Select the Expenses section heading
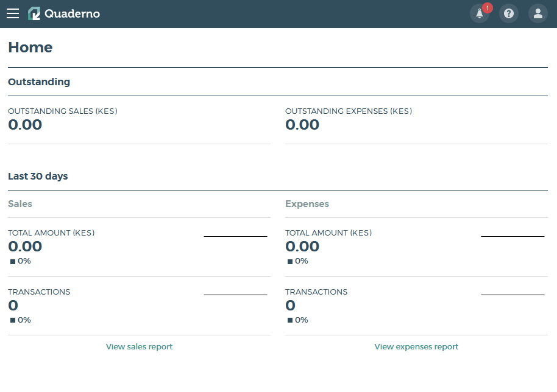 point(307,203)
